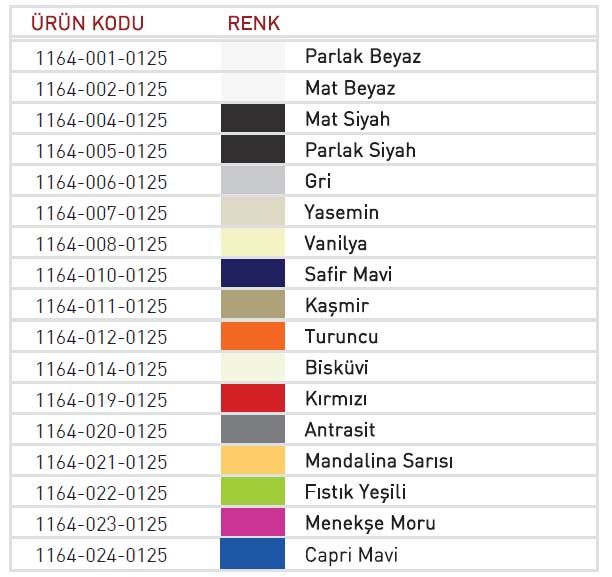Choose the Capri Mavi blue swatch
Screen dimensions: 612x577
[253, 554]
